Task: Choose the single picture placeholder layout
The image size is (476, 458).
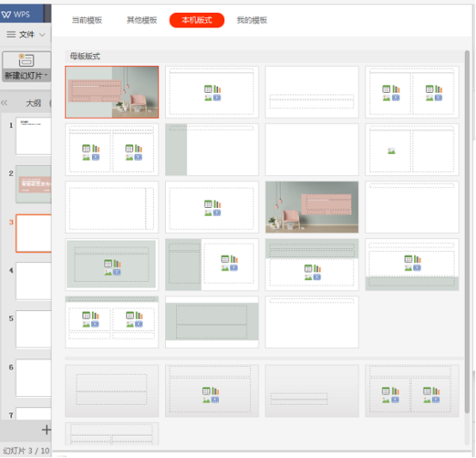Action: [412, 150]
